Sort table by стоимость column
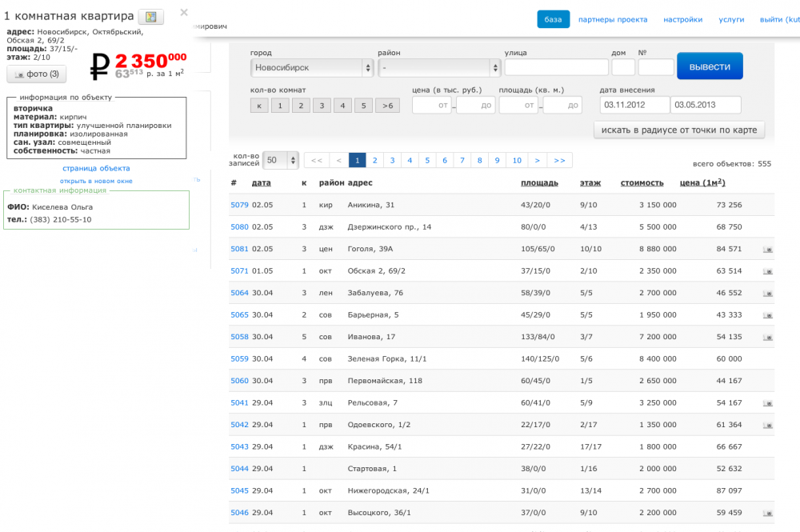The height and width of the screenshot is (532, 800). coord(642,182)
